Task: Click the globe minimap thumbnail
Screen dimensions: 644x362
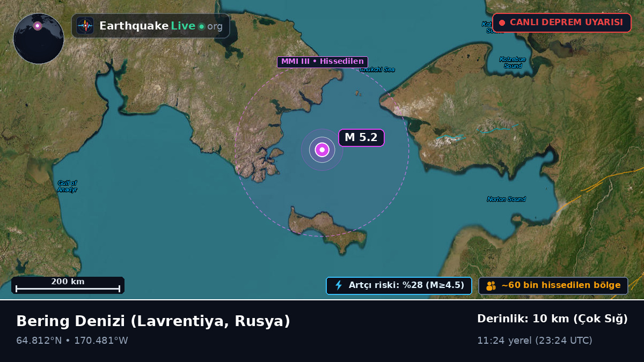Action: (x=39, y=39)
